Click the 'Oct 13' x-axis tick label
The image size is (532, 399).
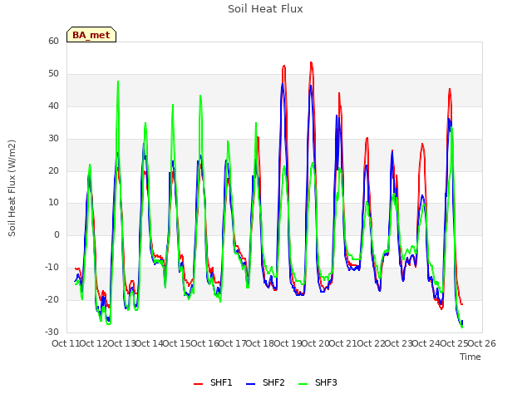point(121,343)
